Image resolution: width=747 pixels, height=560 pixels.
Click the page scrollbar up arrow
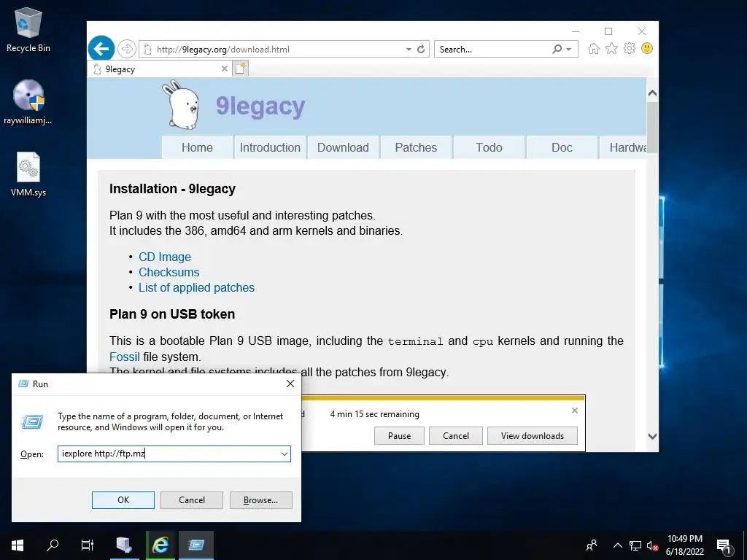coord(652,93)
